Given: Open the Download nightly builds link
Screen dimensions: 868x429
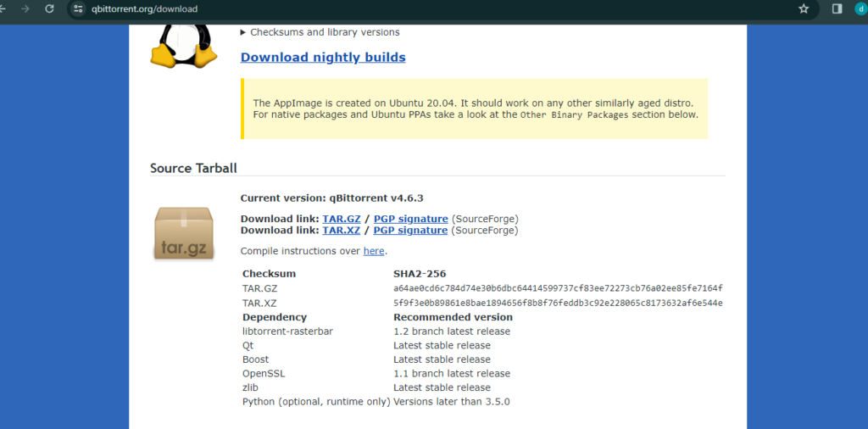Looking at the screenshot, I should pos(323,58).
